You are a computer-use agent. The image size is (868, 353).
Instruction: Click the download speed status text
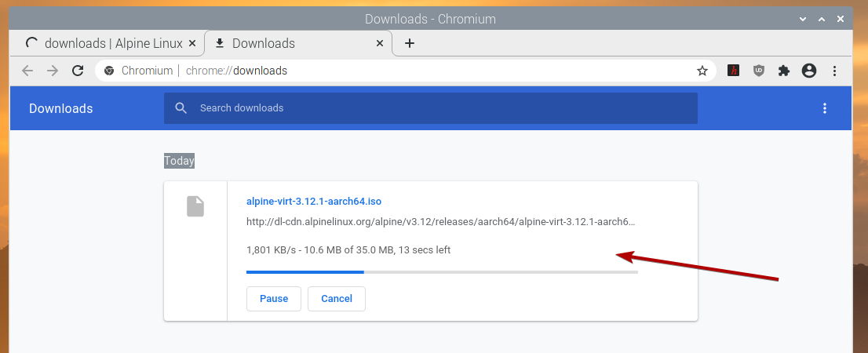click(348, 250)
